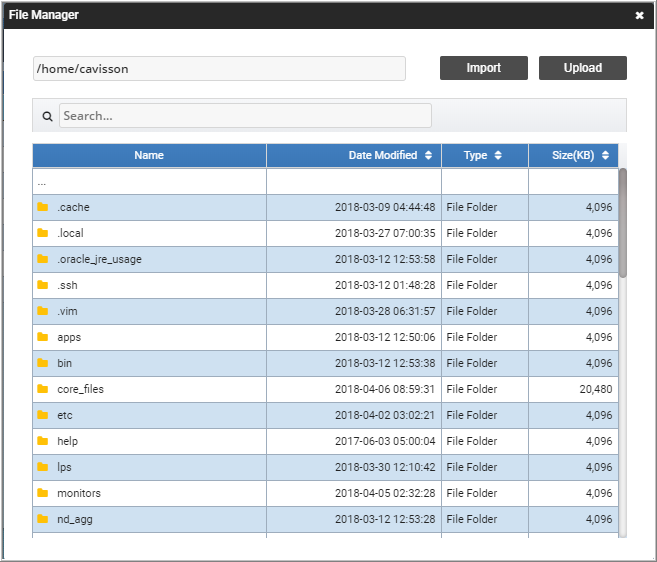Click the nd_agg folder icon
This screenshot has width=657, height=562.
[43, 518]
